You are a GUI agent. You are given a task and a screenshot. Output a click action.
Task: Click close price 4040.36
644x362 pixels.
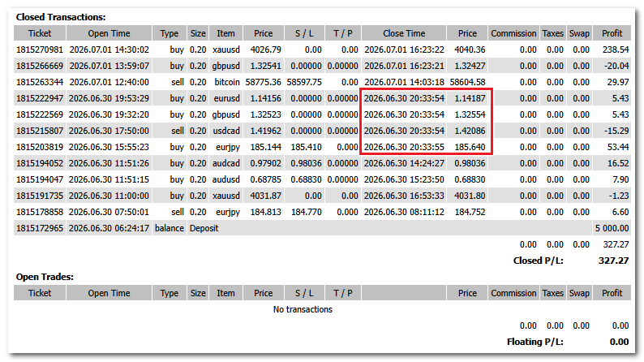pos(470,50)
